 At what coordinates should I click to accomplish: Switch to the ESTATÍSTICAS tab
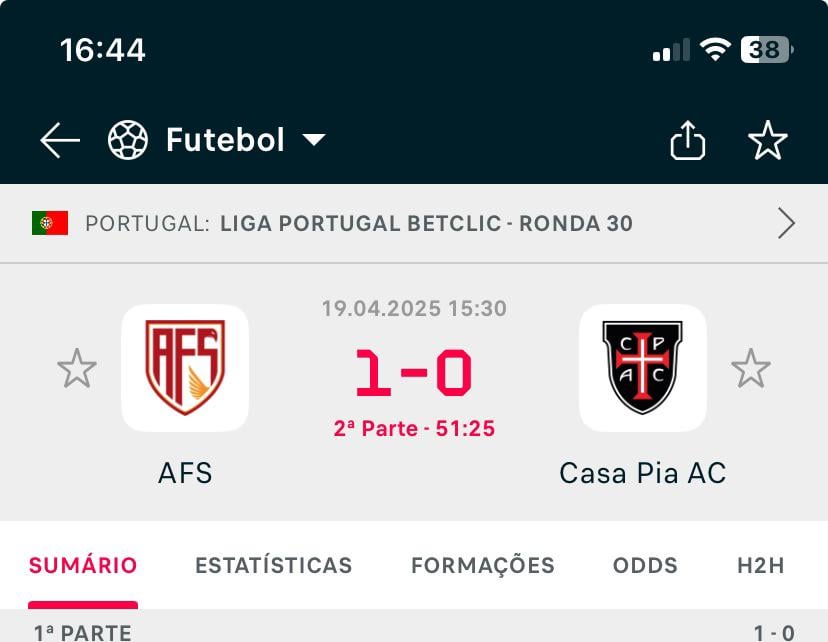273,565
